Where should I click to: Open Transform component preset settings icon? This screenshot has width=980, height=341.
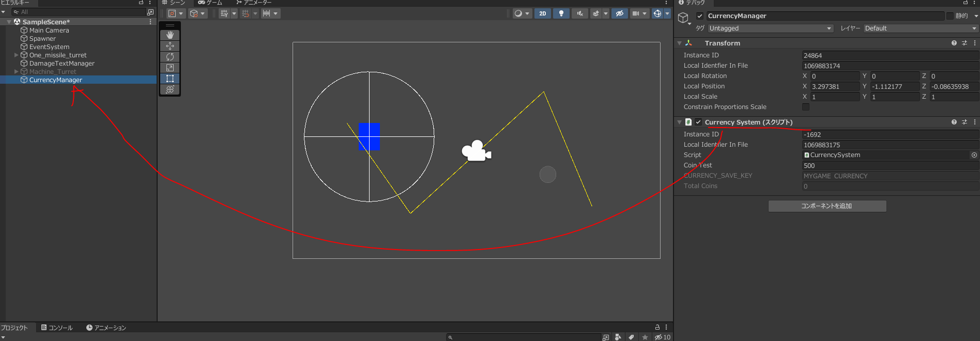pyautogui.click(x=964, y=43)
